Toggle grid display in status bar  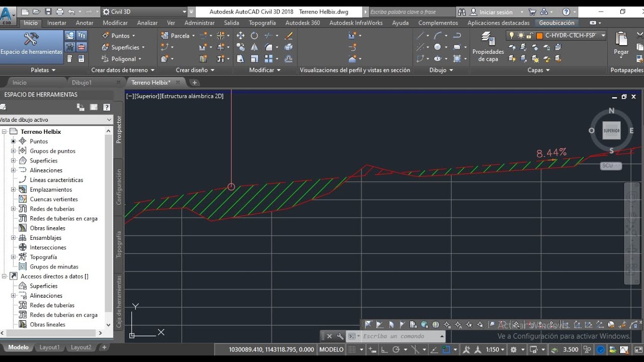pos(352,349)
